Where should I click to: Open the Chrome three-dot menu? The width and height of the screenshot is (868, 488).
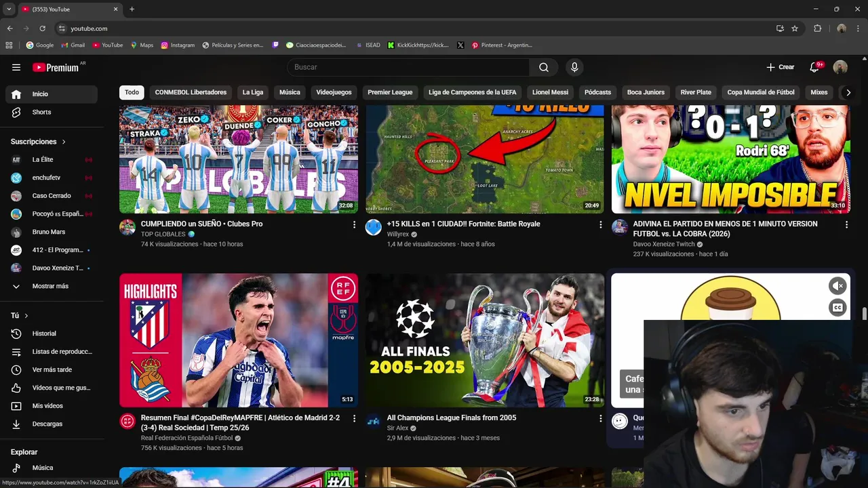click(x=859, y=28)
